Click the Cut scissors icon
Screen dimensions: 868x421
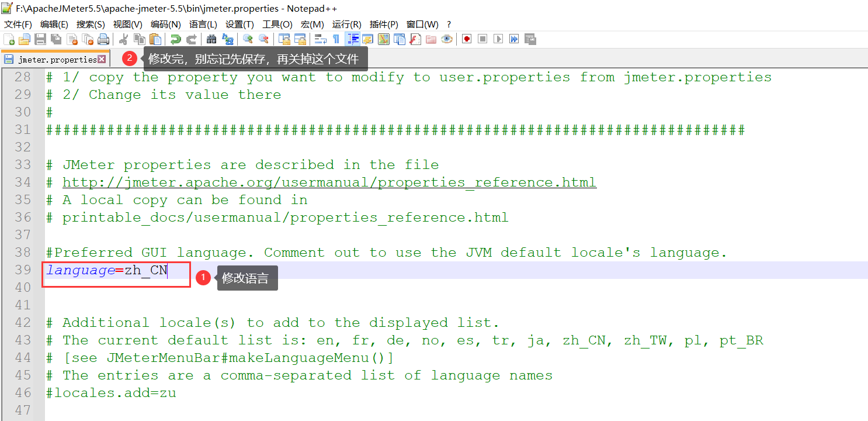(123, 39)
